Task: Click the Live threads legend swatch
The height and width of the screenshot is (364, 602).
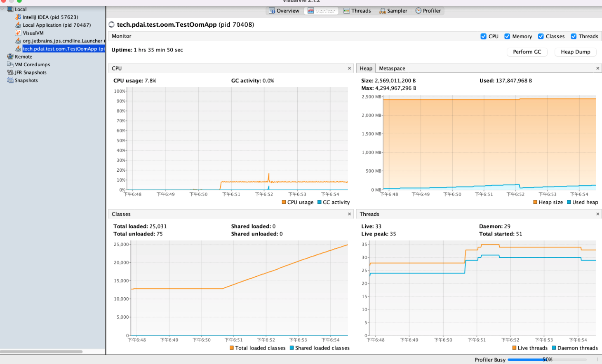Action: 514,348
